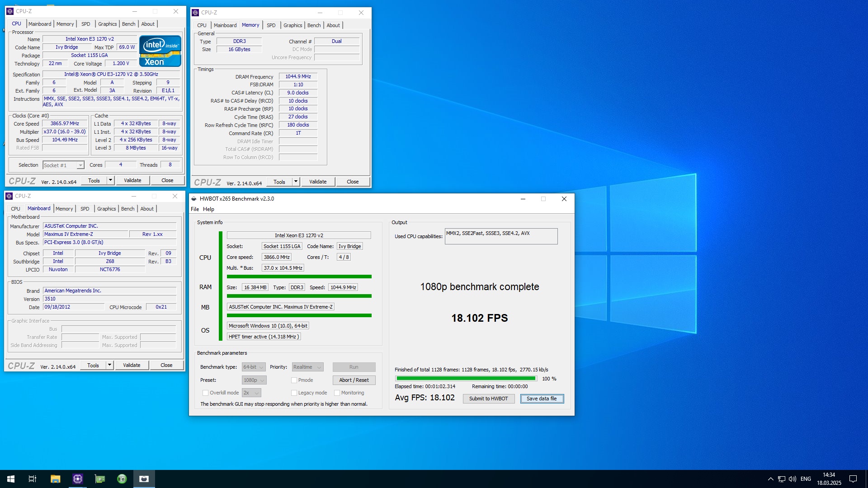The image size is (868, 488).
Task: Toggle Pmode checkbox
Action: (294, 380)
